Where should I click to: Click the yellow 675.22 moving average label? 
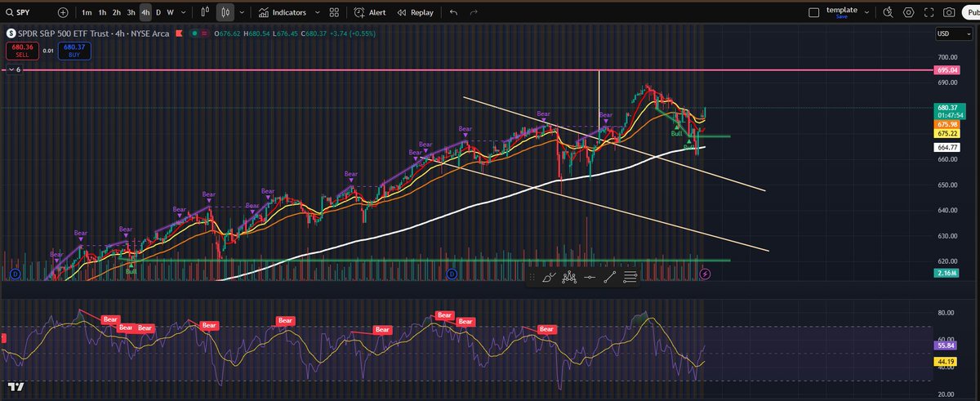click(x=947, y=131)
